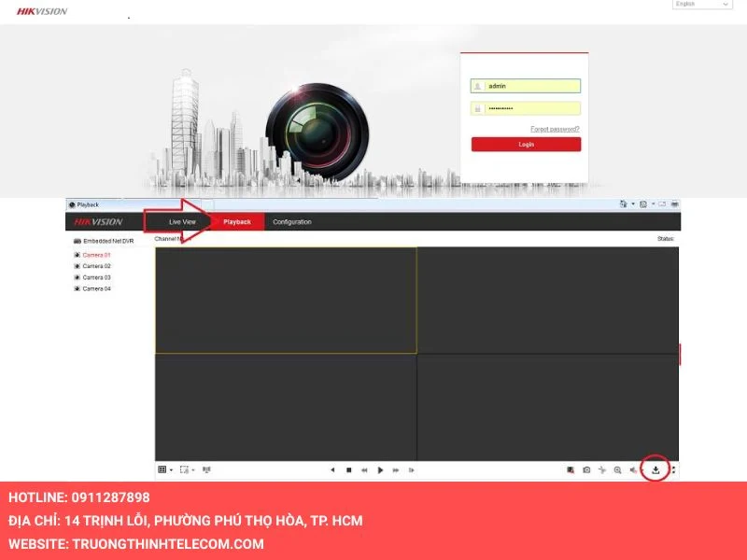Open the stream type dropdown arrow
Screen dimensions: 747x560
[193, 470]
